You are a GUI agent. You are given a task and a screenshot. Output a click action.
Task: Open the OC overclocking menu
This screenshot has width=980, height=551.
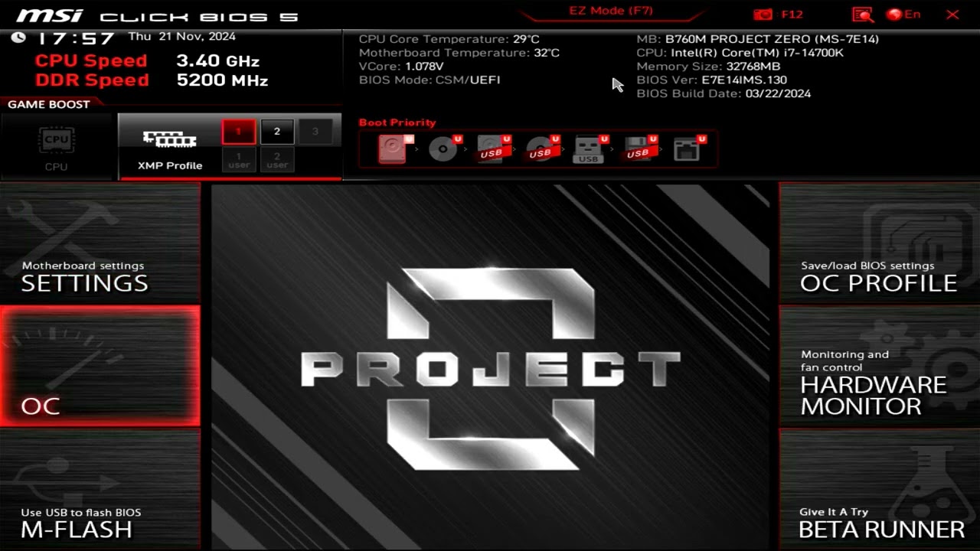[100, 366]
